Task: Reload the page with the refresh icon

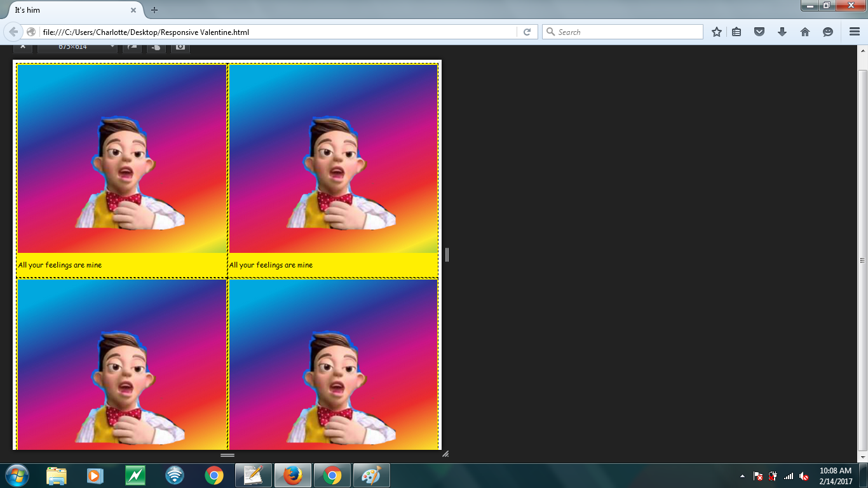Action: pos(527,32)
